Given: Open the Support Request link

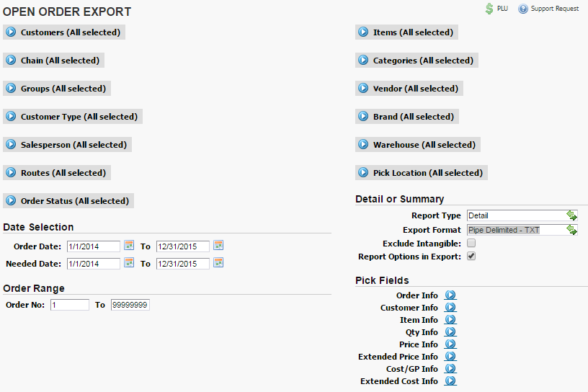Looking at the screenshot, I should (548, 9).
